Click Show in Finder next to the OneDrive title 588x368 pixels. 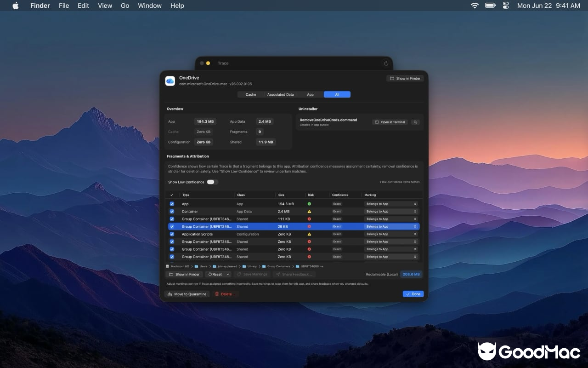(405, 78)
